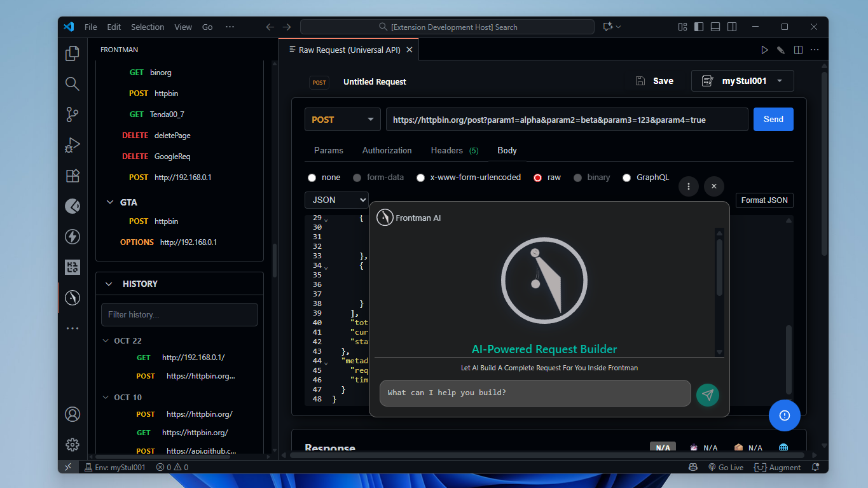Click Augment in status bar
The image size is (868, 488).
click(777, 467)
